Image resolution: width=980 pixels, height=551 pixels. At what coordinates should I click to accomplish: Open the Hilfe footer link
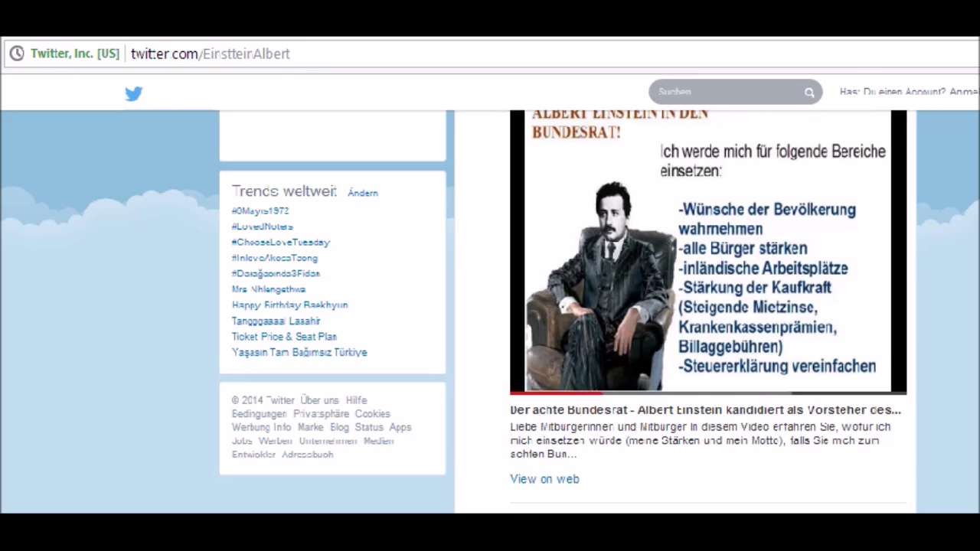[356, 400]
